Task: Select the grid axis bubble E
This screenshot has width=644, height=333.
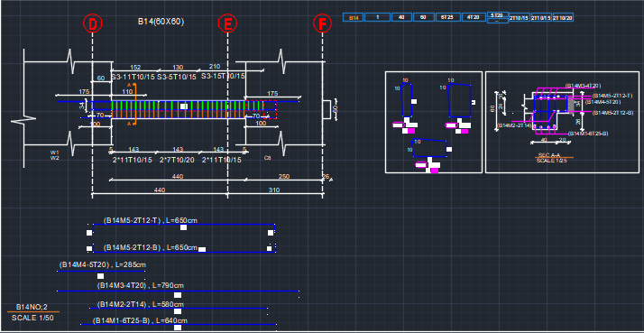Action: pos(227,24)
